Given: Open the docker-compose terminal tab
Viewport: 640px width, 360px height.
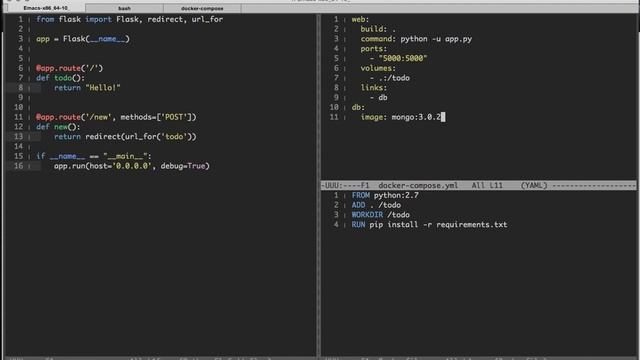Looking at the screenshot, I should 202,8.
